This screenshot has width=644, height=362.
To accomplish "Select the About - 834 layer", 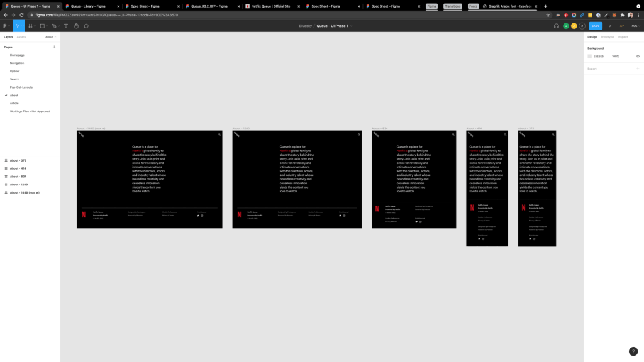I will (x=18, y=177).
